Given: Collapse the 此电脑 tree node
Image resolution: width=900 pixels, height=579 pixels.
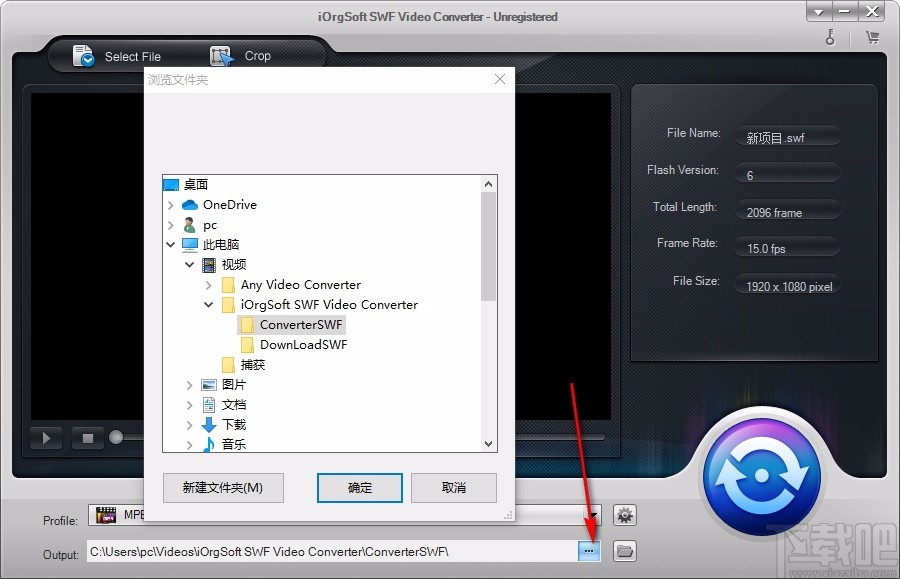Looking at the screenshot, I should point(172,244).
